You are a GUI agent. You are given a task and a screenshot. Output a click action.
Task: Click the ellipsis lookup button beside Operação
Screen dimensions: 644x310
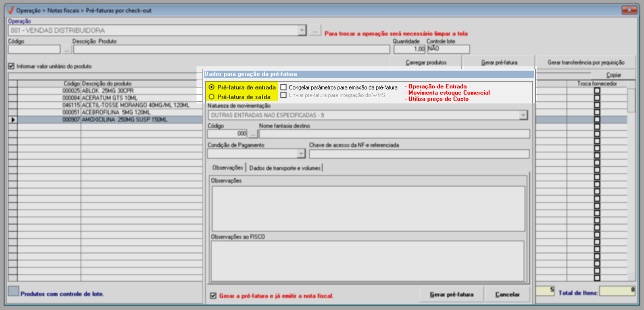tap(315, 30)
